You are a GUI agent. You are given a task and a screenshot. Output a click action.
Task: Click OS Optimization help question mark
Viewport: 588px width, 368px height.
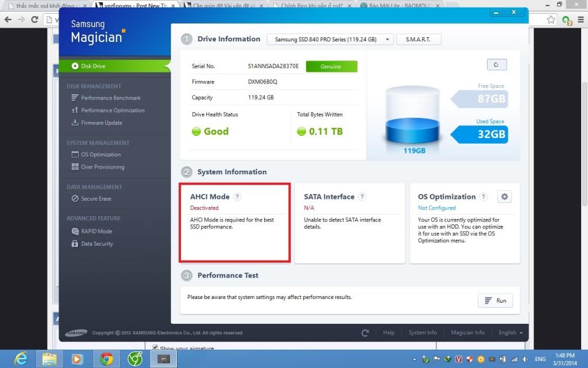(x=483, y=197)
